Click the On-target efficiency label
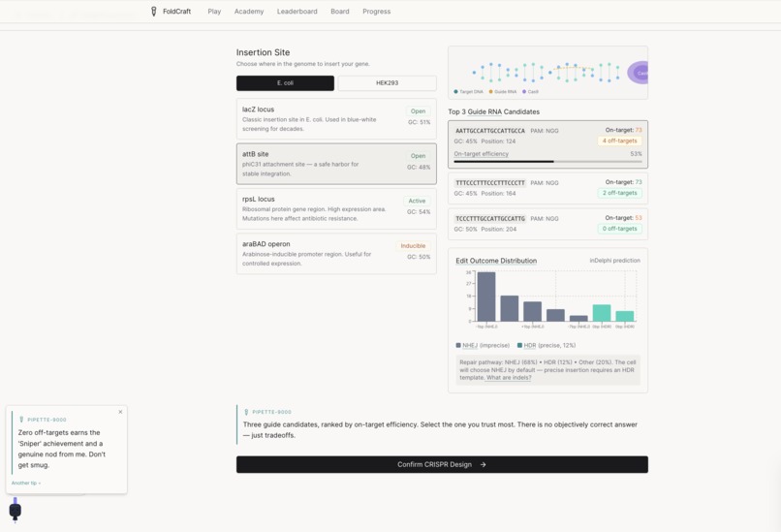Screen dimensions: 781x532 pyautogui.click(x=482, y=154)
